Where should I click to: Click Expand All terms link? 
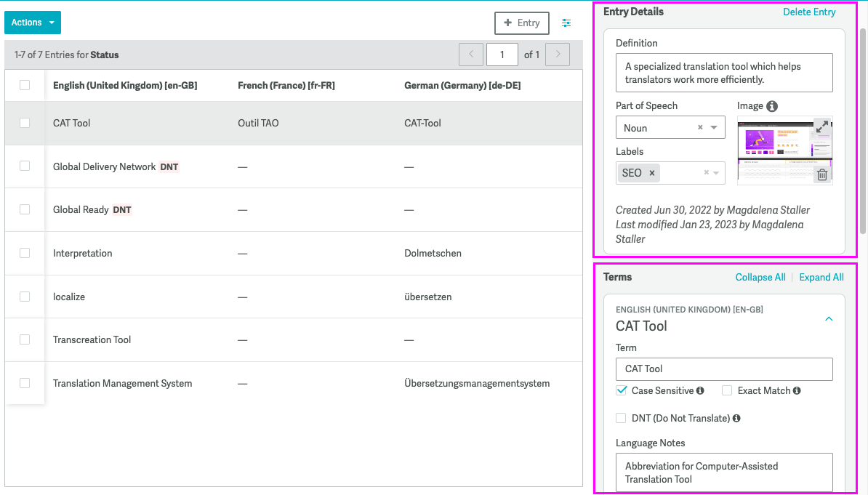(x=821, y=278)
